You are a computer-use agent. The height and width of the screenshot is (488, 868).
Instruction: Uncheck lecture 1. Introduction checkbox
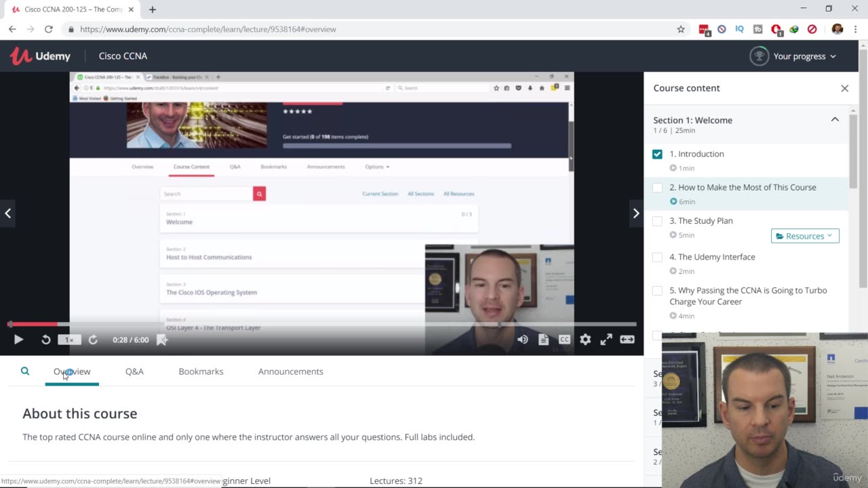pyautogui.click(x=657, y=154)
